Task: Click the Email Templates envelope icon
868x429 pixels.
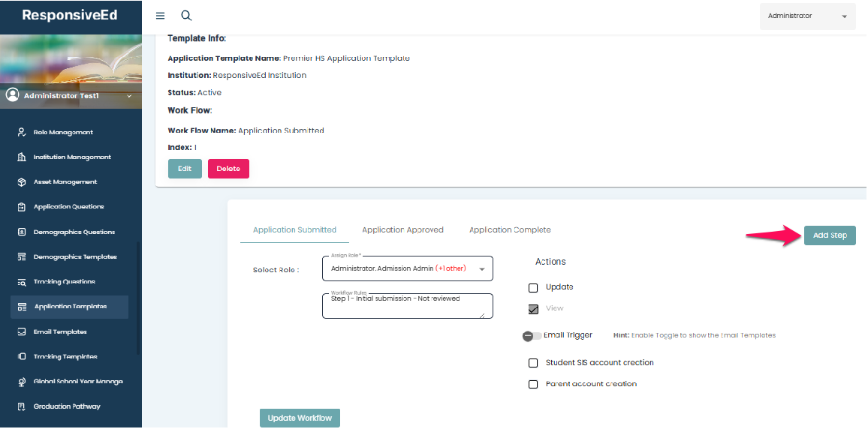Action: point(22,331)
